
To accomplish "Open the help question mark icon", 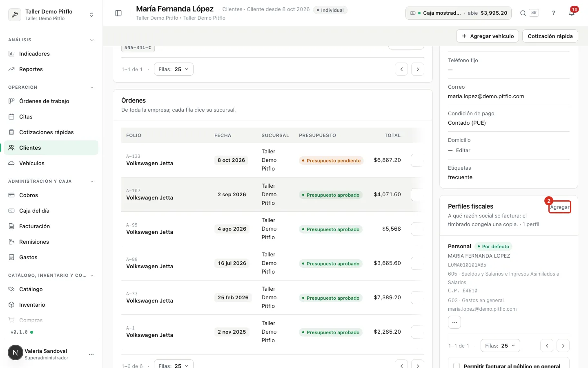I will tap(554, 13).
